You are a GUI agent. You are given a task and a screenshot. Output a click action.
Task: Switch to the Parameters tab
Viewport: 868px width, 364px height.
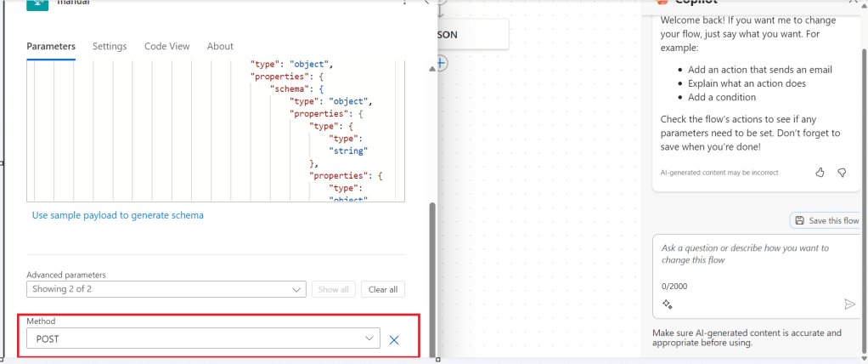(x=51, y=46)
